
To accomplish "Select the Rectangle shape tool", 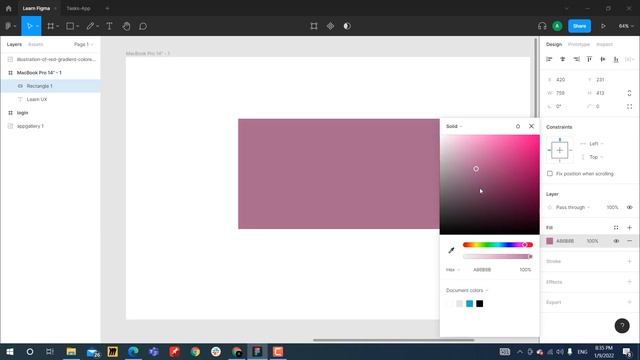I will coord(70,26).
